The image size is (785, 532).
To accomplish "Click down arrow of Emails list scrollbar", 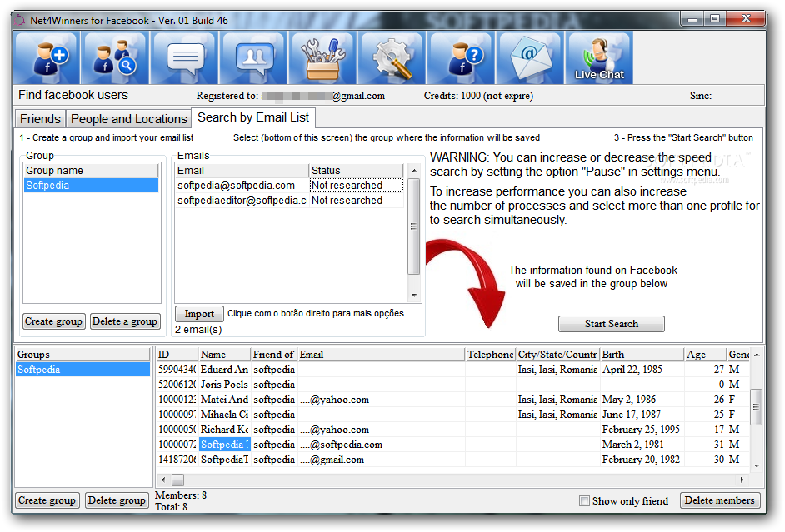I will [x=414, y=295].
